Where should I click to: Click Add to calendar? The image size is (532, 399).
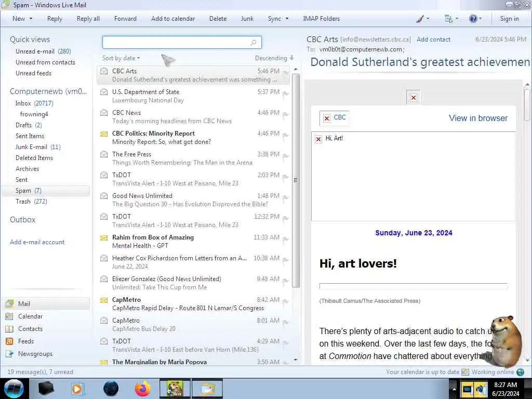(173, 19)
